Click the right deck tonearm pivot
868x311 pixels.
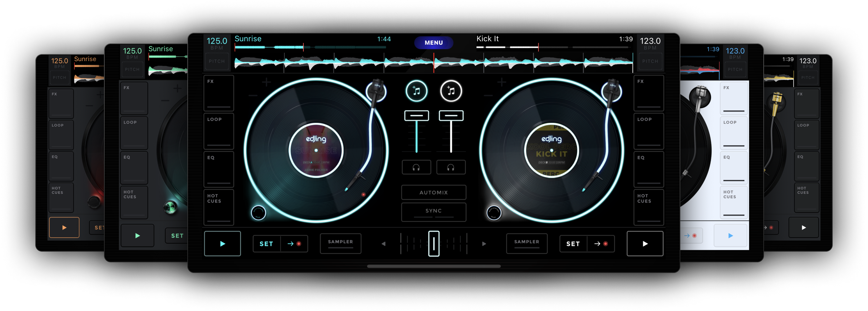(x=612, y=91)
